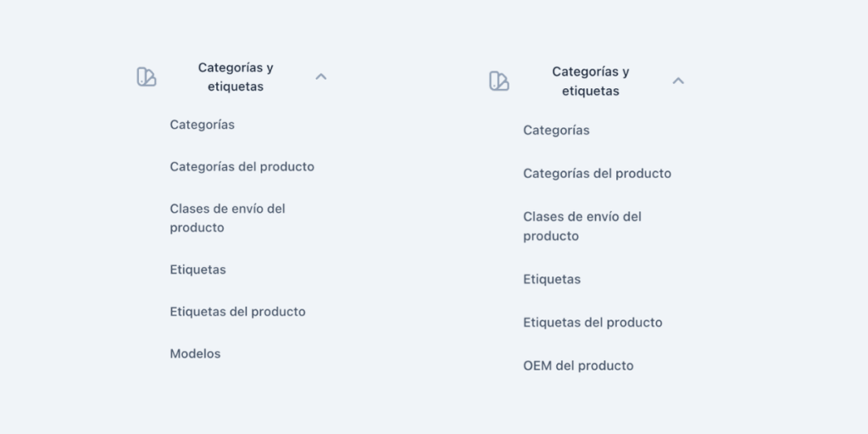Choose Etiquetas del producto in right menu
The height and width of the screenshot is (434, 868).
pos(593,323)
